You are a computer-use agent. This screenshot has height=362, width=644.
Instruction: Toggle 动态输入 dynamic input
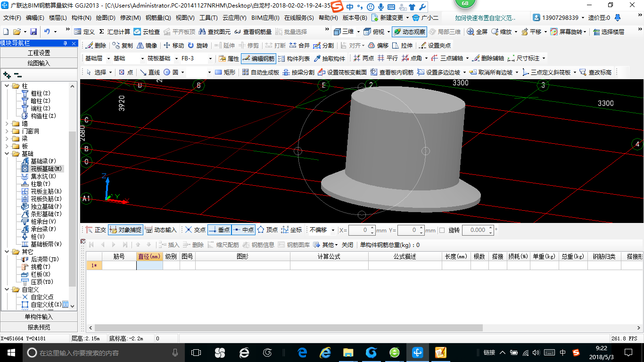161,230
